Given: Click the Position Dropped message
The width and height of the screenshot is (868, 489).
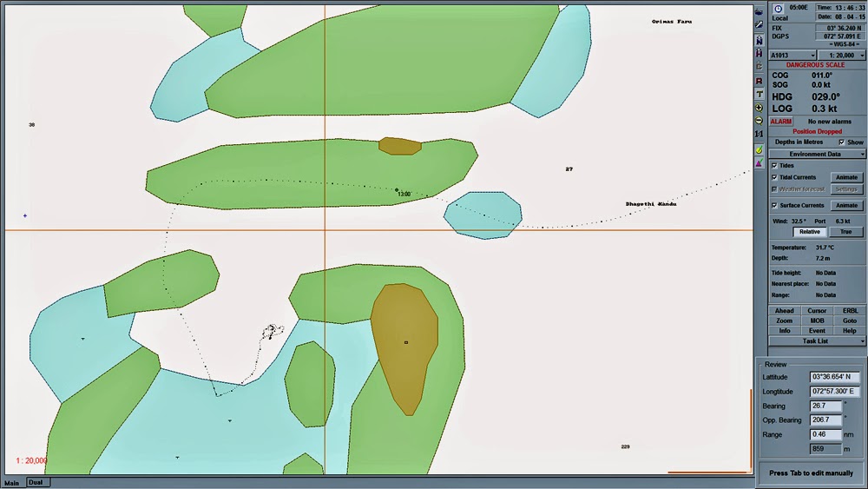Looking at the screenshot, I should [817, 132].
